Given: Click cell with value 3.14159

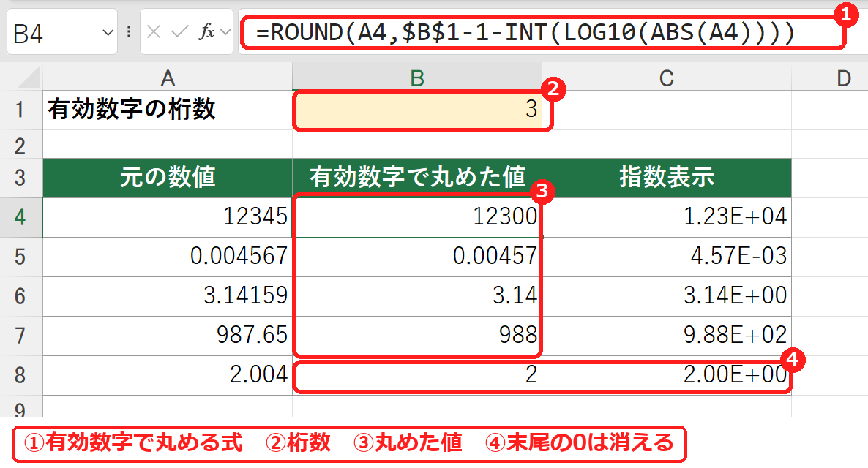Looking at the screenshot, I should click(x=168, y=296).
